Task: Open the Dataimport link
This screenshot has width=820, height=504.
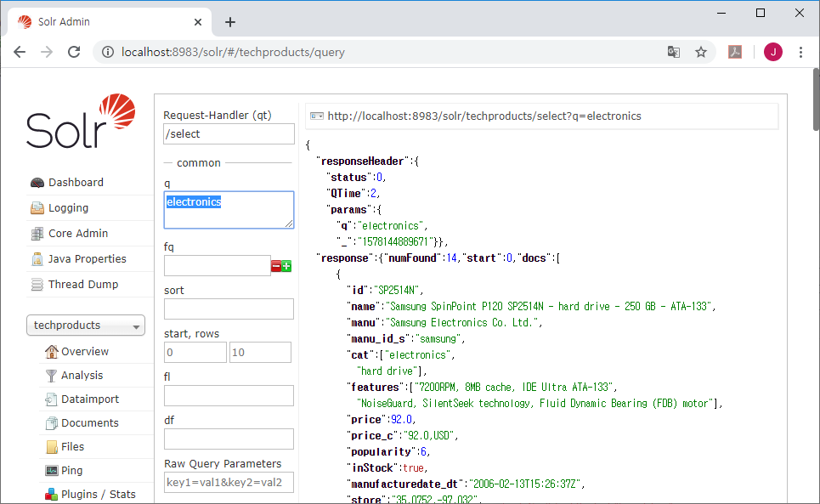Action: (90, 399)
